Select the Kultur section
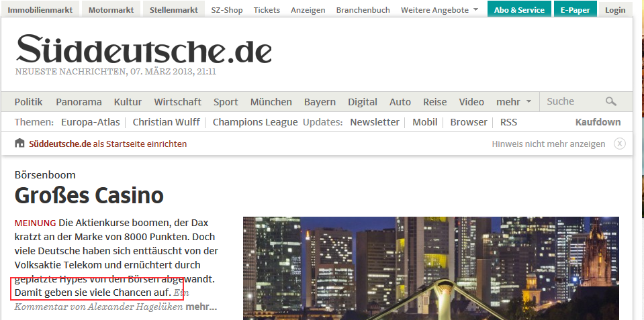 click(x=128, y=102)
